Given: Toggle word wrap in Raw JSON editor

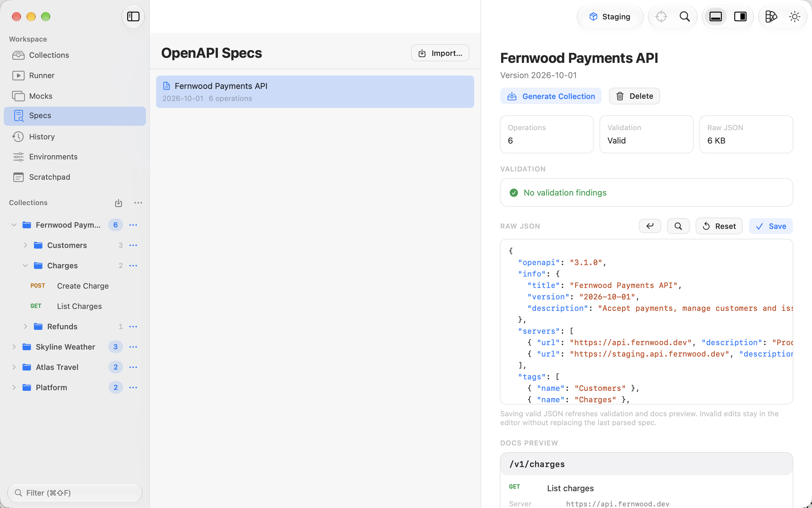Looking at the screenshot, I should click(x=650, y=226).
